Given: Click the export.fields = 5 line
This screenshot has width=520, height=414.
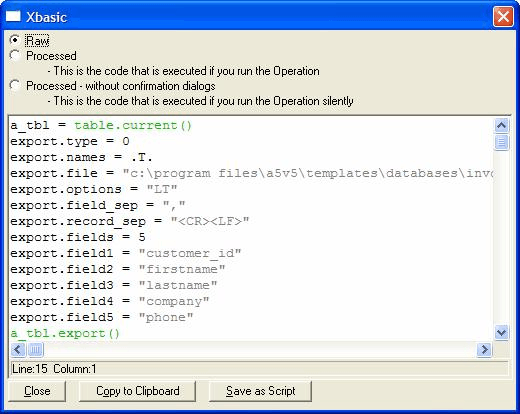Looking at the screenshot, I should 78,237.
